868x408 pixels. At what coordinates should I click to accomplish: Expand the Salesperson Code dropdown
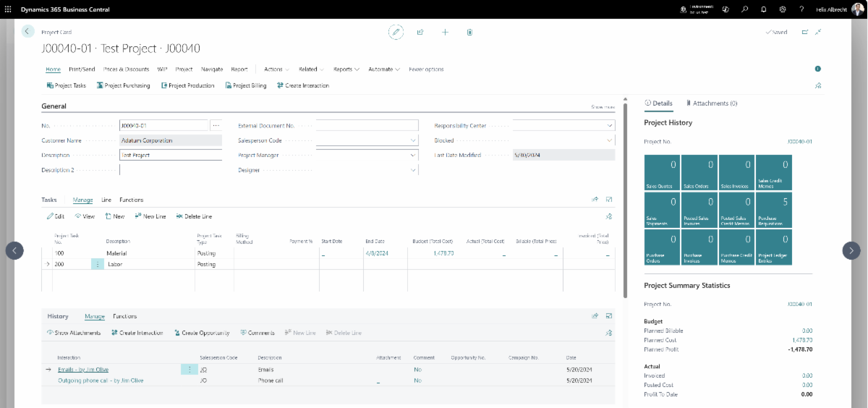[x=413, y=140]
